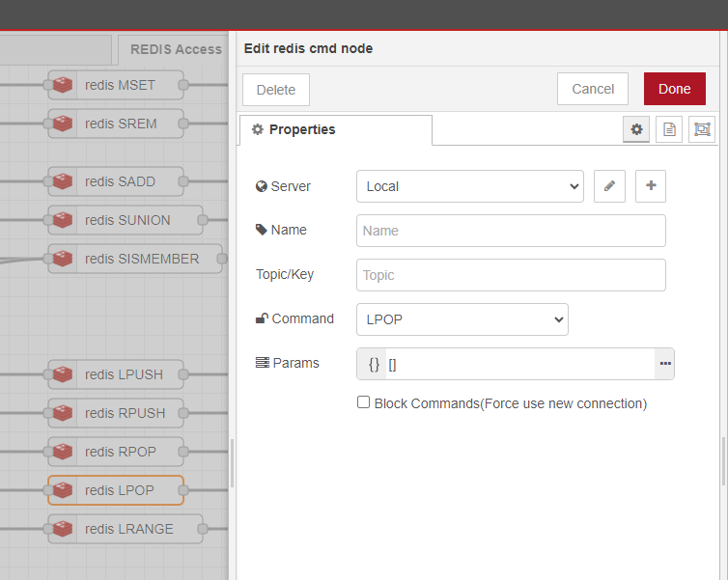Delete the redis cmd node
The width and height of the screenshot is (728, 580).
coord(276,90)
